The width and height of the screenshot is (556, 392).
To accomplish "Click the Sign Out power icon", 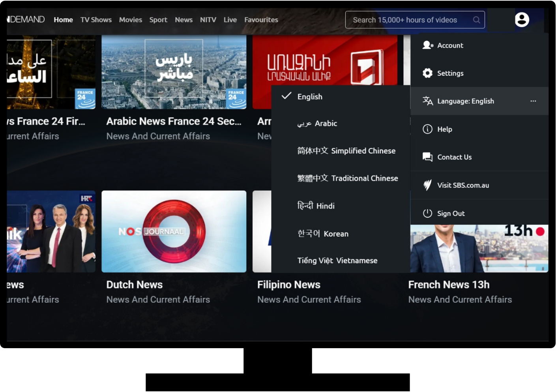I will coord(427,213).
